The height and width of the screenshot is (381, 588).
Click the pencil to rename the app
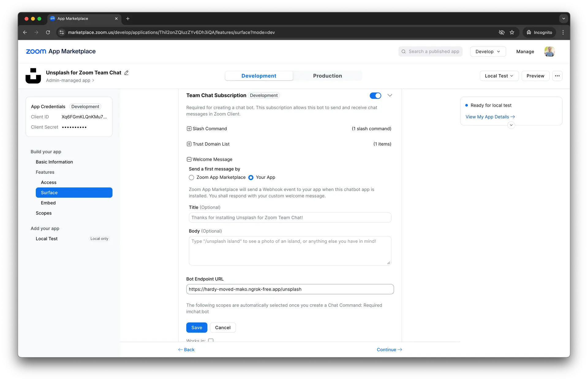(126, 72)
